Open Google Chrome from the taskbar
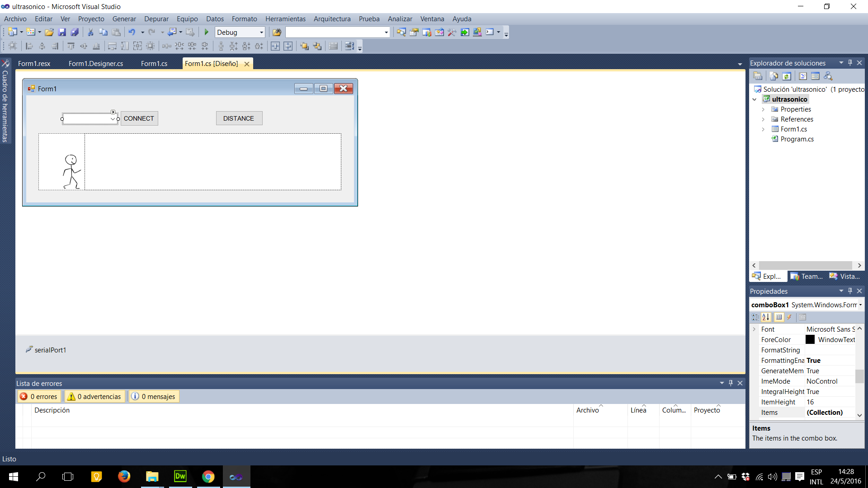Image resolution: width=868 pixels, height=488 pixels. pyautogui.click(x=208, y=477)
